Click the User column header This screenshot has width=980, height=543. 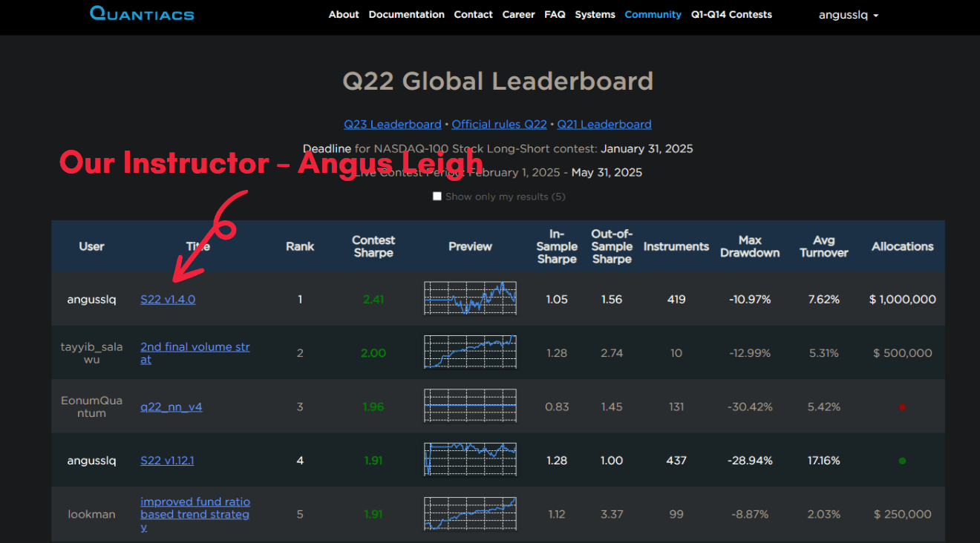tap(92, 246)
